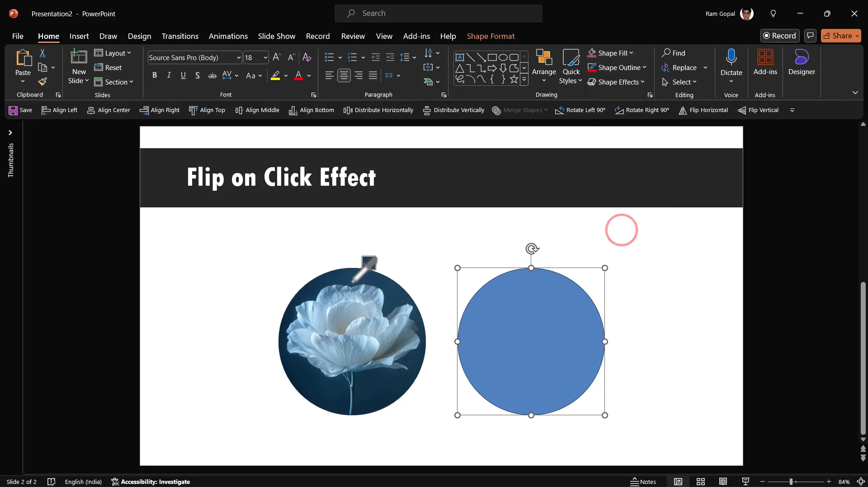Open the Insert tab

[79, 36]
